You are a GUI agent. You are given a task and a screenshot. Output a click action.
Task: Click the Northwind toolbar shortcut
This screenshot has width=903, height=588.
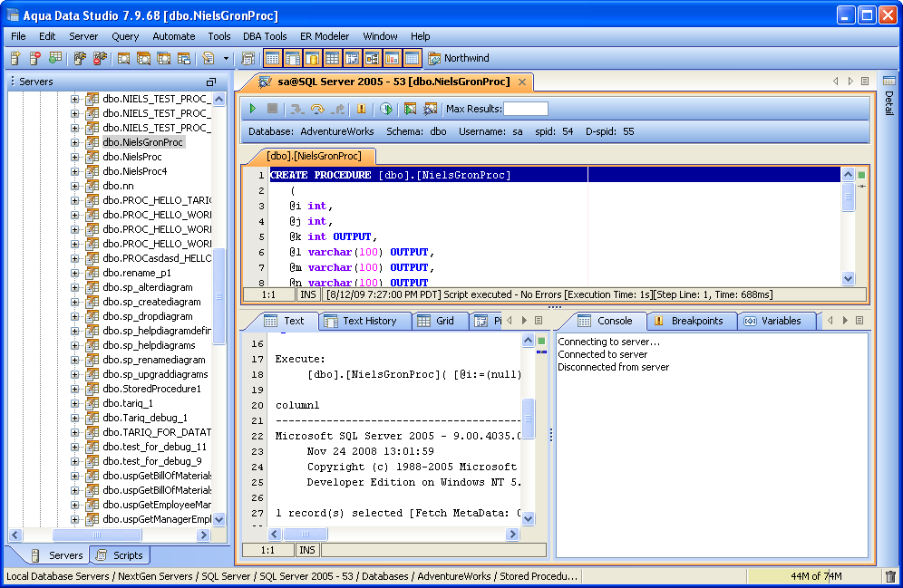459,59
